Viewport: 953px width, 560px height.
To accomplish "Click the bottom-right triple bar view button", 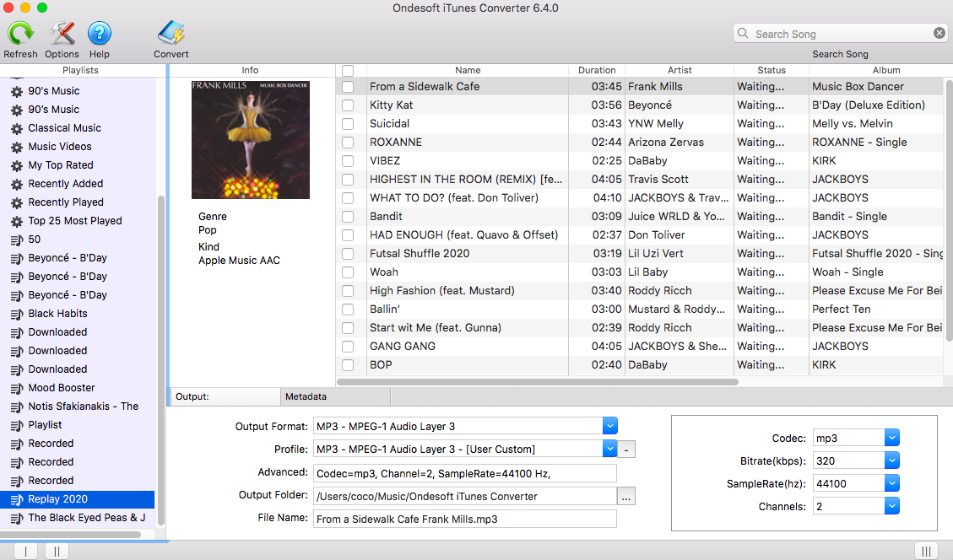I will tap(926, 551).
